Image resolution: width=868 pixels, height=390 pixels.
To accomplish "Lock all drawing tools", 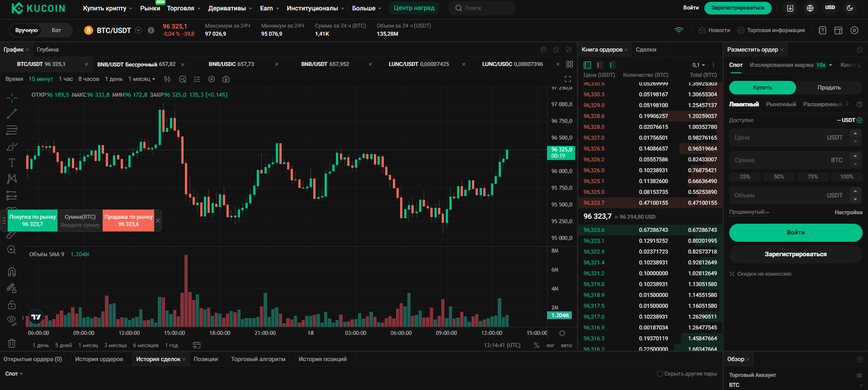I will click(x=12, y=305).
